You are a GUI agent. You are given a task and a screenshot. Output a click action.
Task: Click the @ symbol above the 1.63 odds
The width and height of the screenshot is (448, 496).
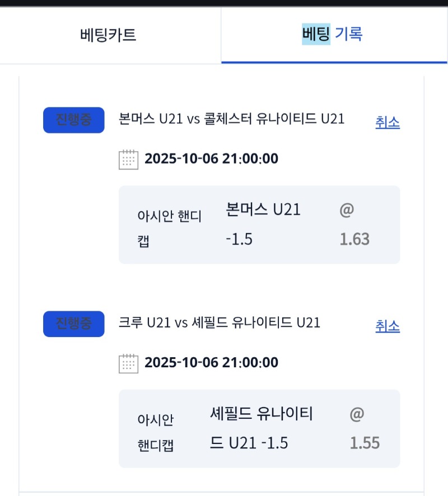[347, 210]
